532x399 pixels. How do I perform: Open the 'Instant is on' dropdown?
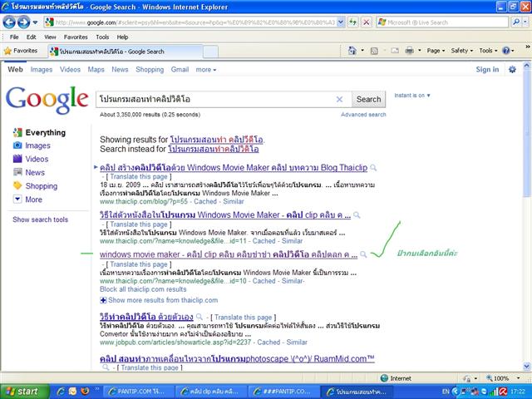click(412, 96)
